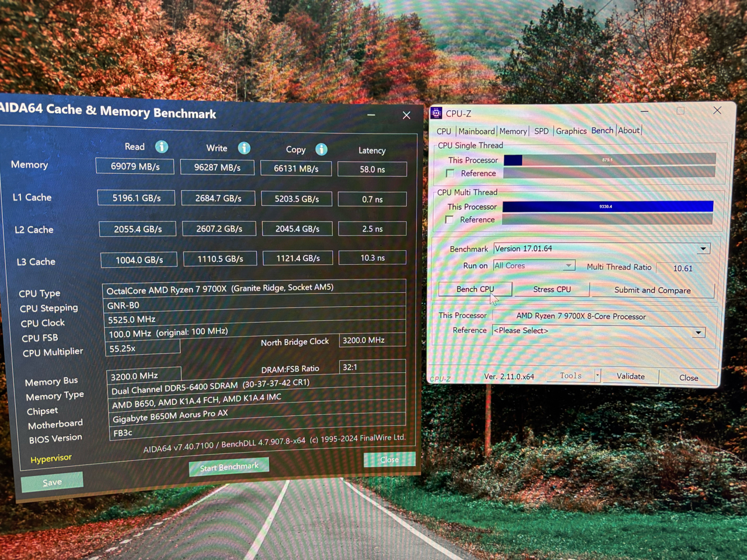The height and width of the screenshot is (560, 747).
Task: Start the Stress CPU test
Action: coord(551,289)
